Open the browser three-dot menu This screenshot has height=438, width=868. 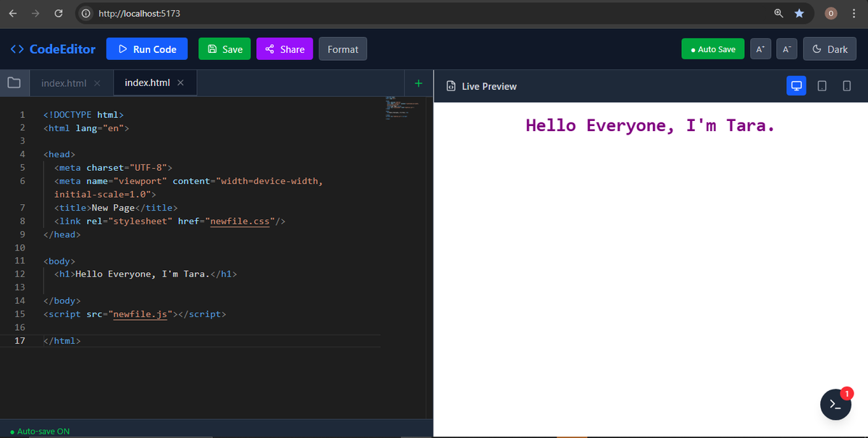(853, 13)
